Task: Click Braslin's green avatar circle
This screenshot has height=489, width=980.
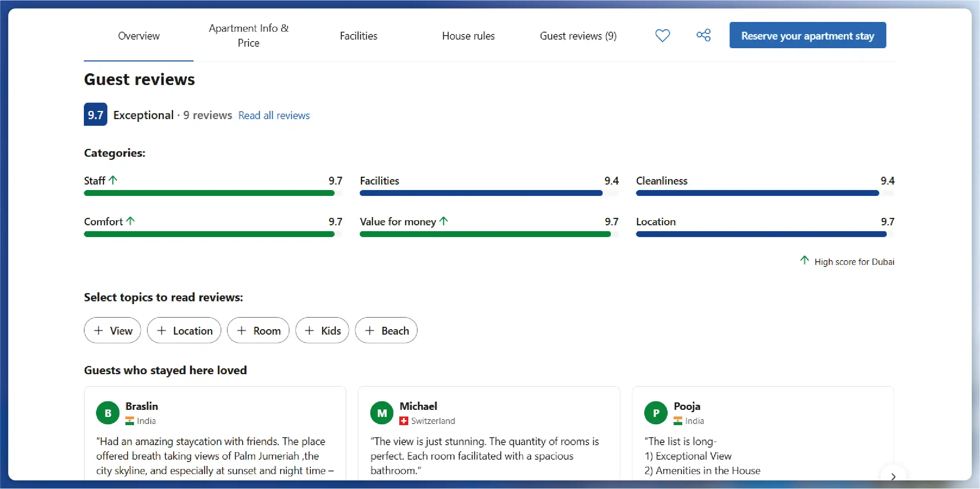Action: coord(108,413)
